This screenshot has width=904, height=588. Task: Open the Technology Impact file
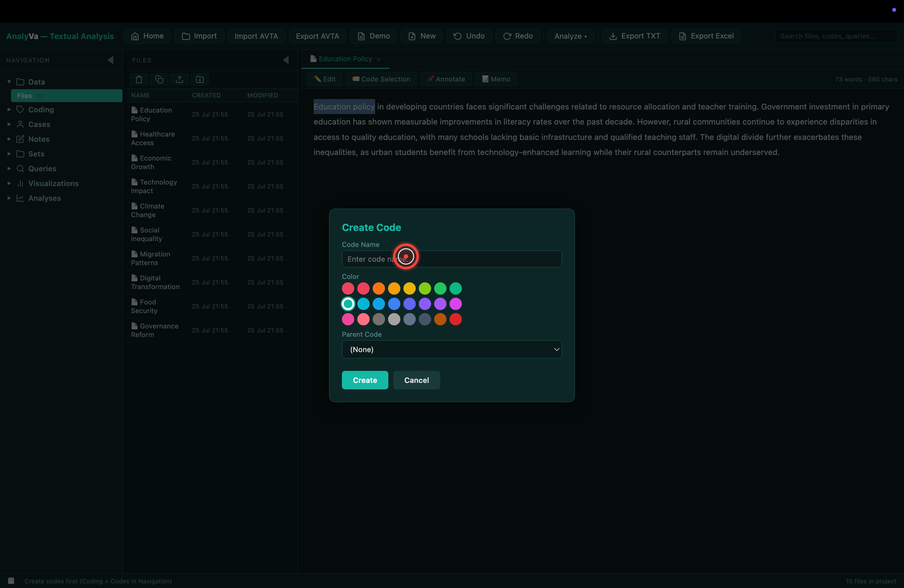pos(212,186)
